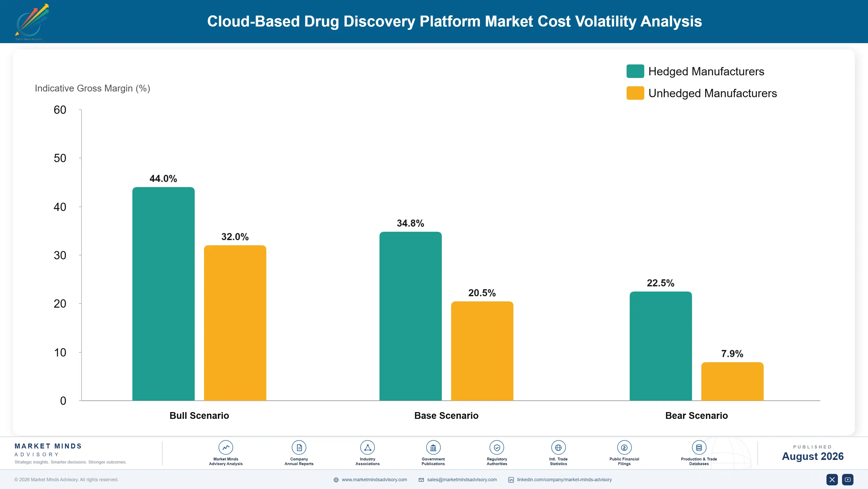Image resolution: width=868 pixels, height=489 pixels.
Task: Click the copyright 2026 Market Minds Advisory notice
Action: [x=66, y=480]
